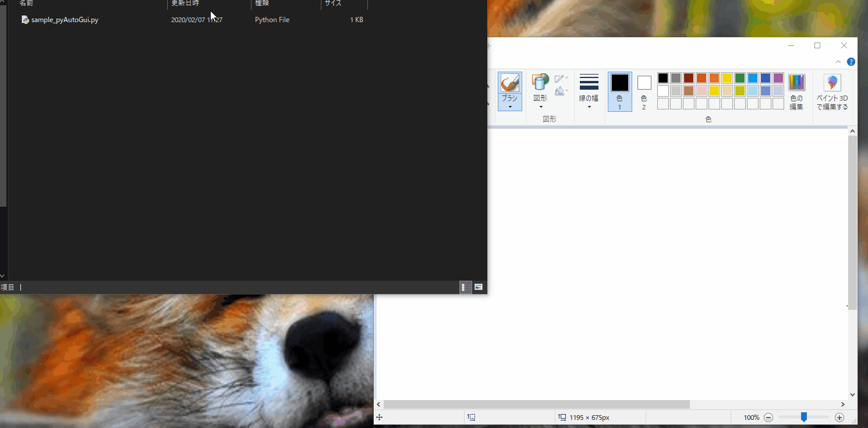
Task: Switch Explorer to large icons view
Action: (479, 287)
